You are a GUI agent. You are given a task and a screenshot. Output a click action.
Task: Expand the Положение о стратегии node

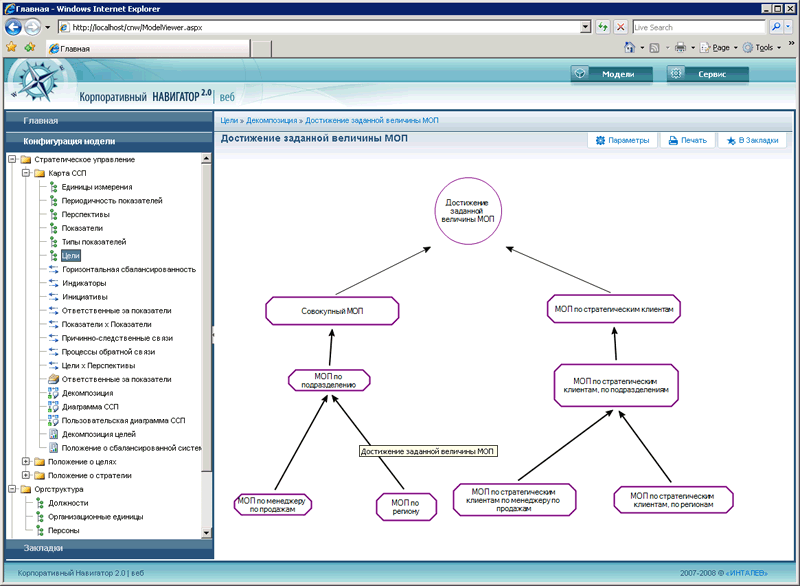coord(26,475)
